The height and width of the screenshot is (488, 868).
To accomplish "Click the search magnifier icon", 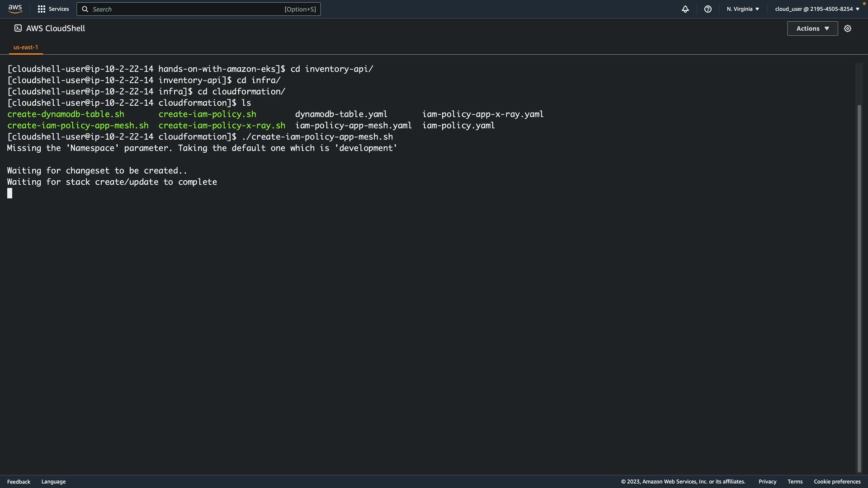I will [85, 9].
